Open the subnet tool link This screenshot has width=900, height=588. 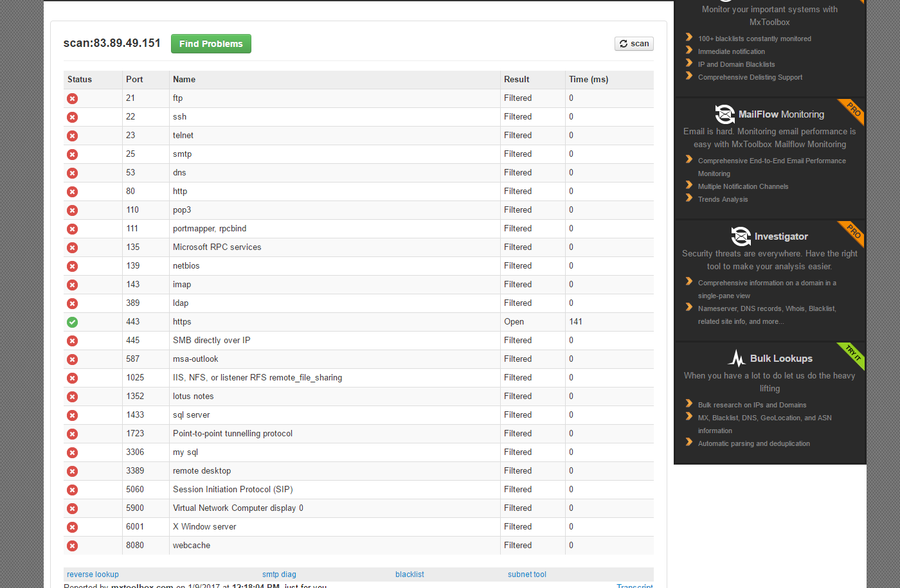[526, 575]
